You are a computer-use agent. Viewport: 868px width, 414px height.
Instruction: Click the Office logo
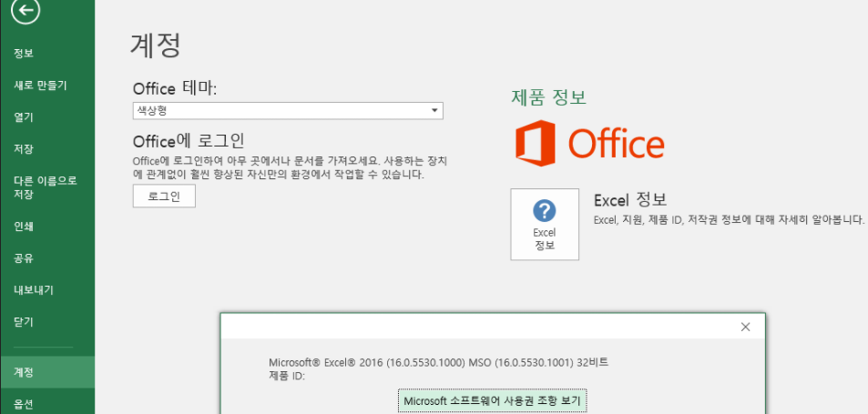590,143
